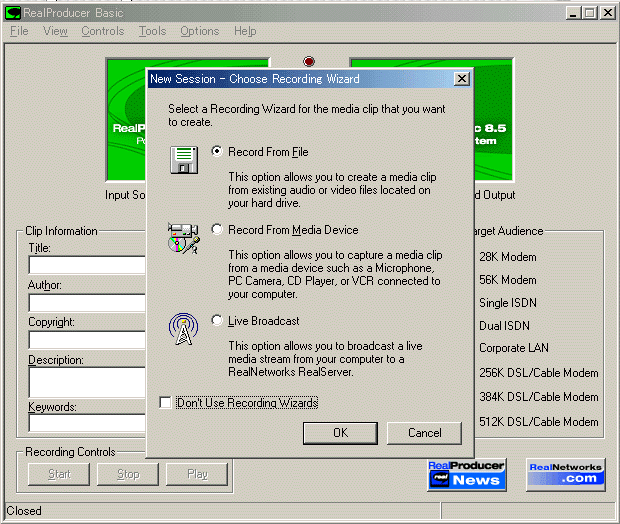Open the Options menu
This screenshot has height=524, width=620.
click(x=200, y=31)
